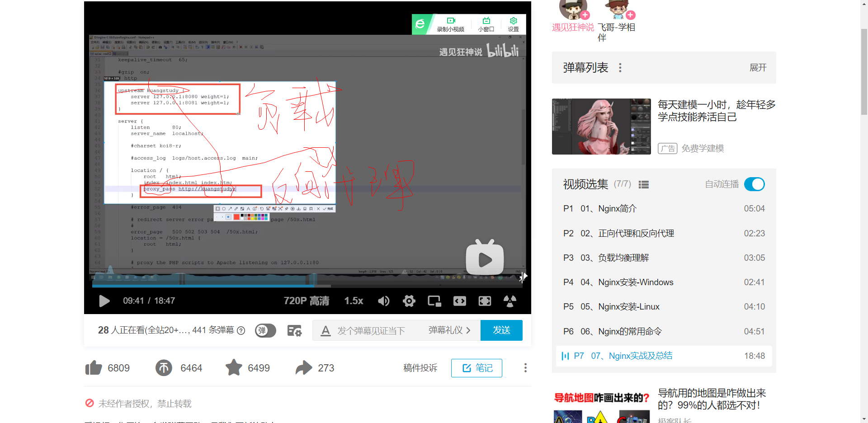
Task: Give coins using the coin icon
Action: coord(164,368)
